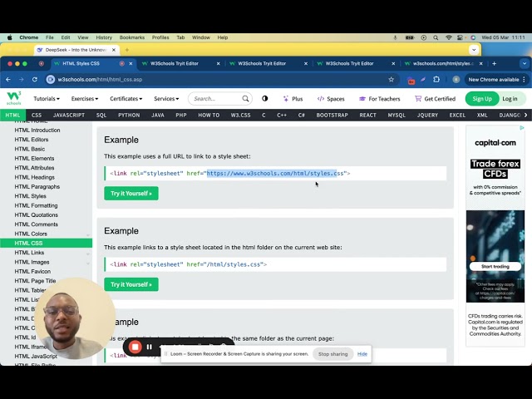
Task: Click Stop sharing button
Action: (332, 354)
